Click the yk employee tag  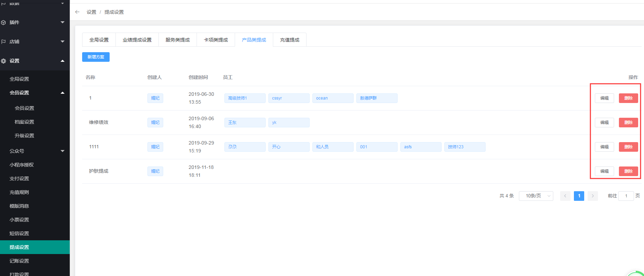click(289, 123)
